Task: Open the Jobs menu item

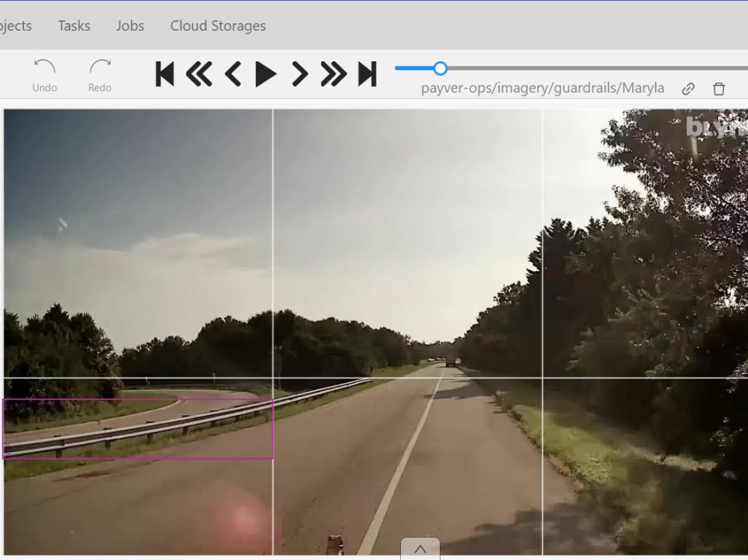Action: 129,25
